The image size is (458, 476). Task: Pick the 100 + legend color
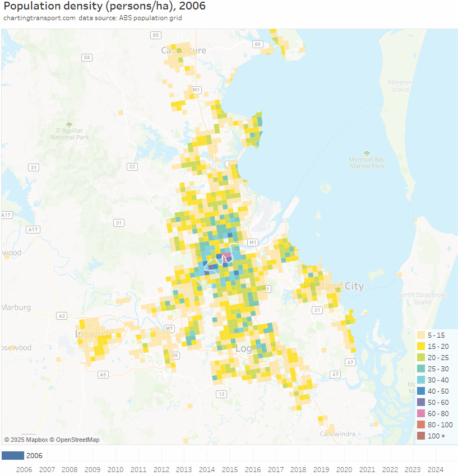tap(420, 436)
